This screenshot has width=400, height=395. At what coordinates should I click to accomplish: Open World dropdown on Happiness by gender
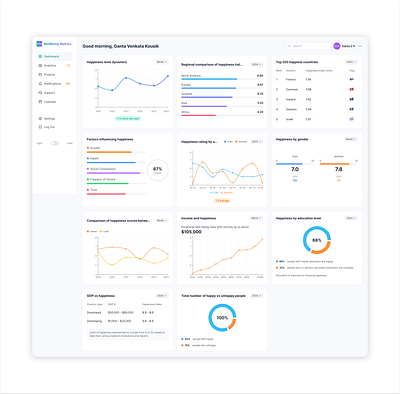click(351, 139)
